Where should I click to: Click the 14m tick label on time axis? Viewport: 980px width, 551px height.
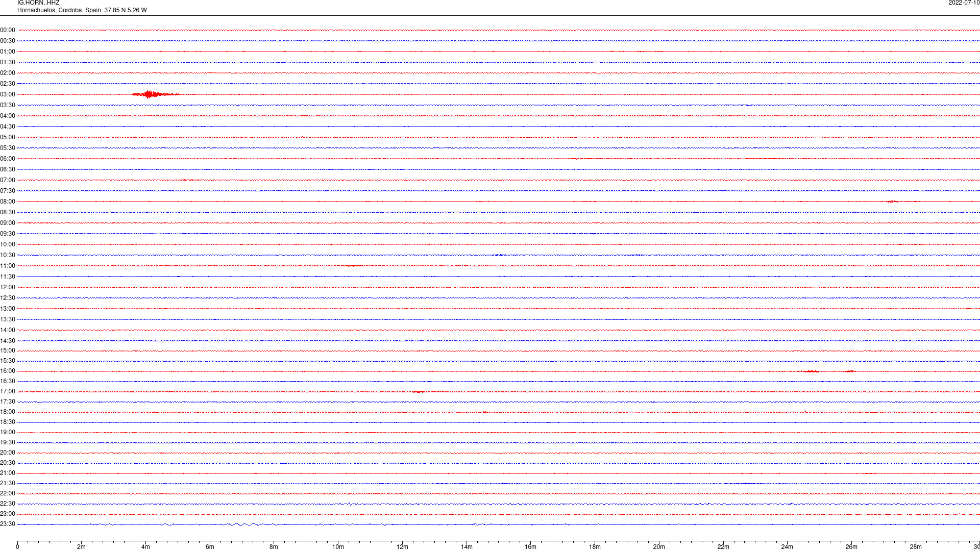tap(467, 547)
